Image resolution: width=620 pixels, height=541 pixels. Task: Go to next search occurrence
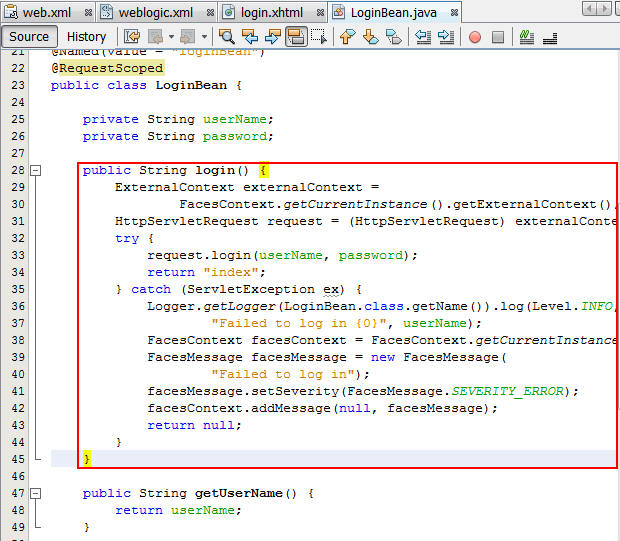(272, 37)
